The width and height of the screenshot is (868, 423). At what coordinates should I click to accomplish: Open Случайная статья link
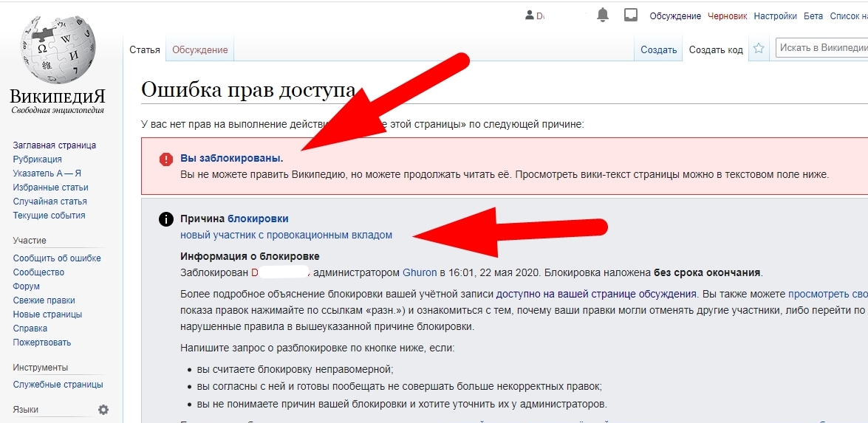tap(49, 202)
